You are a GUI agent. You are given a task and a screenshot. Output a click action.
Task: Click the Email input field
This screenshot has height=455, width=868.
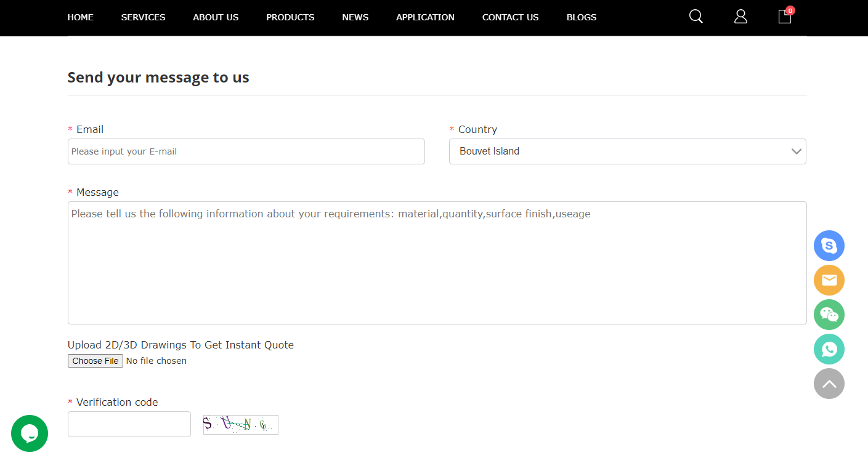click(x=246, y=151)
